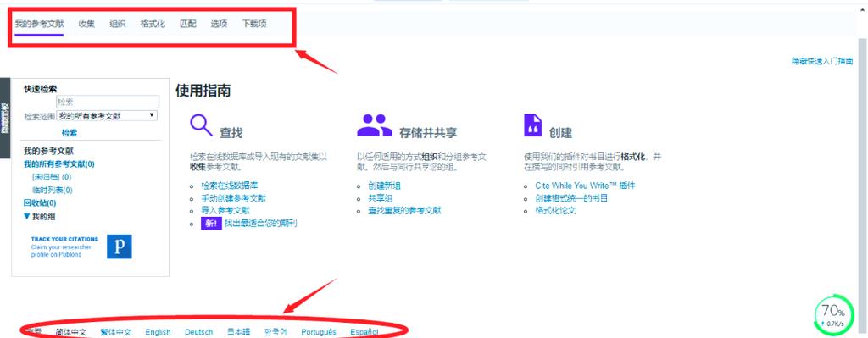Open the 组织 tab
This screenshot has height=338, width=868.
pos(117,24)
